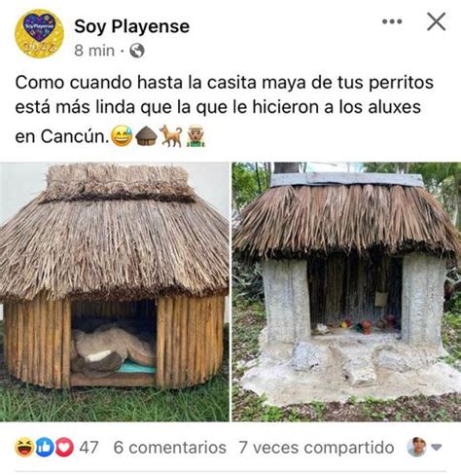Click the hut emoji in the caption

click(146, 136)
